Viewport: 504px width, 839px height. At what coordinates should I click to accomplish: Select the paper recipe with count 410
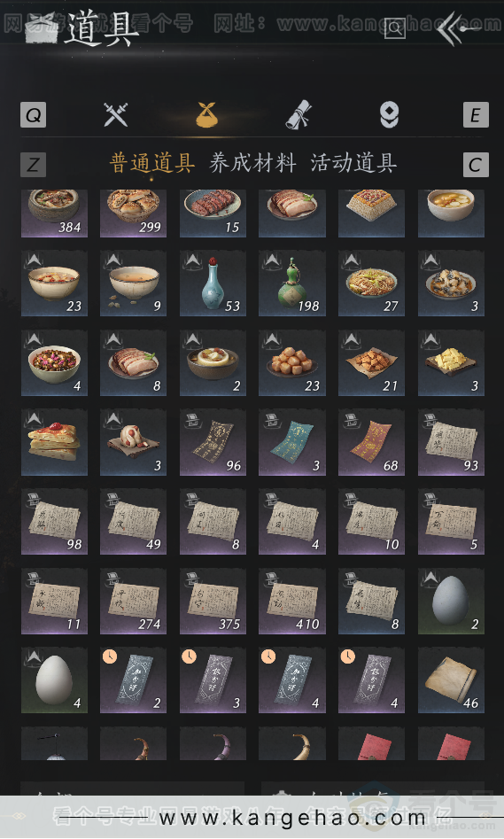pyautogui.click(x=292, y=602)
